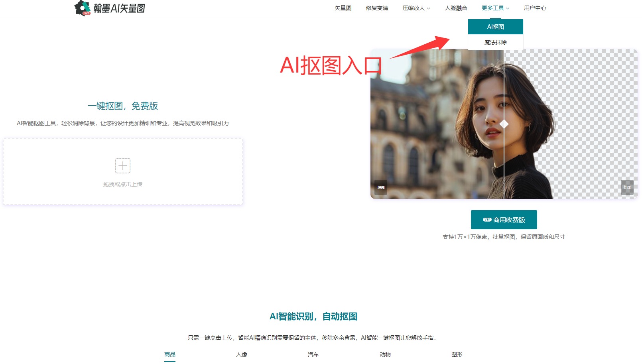Expand the 更多工具 dropdown menu
The image size is (642, 364).
coord(495,8)
